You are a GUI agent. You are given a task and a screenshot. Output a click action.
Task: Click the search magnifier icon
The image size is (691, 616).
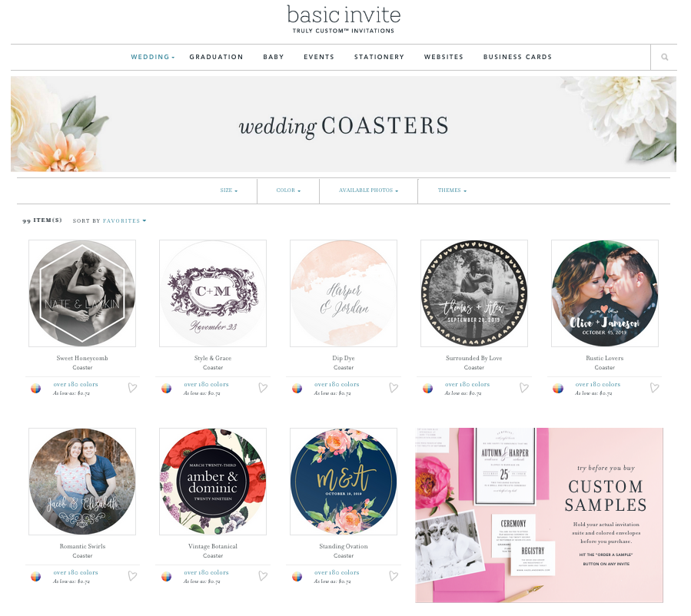[665, 58]
